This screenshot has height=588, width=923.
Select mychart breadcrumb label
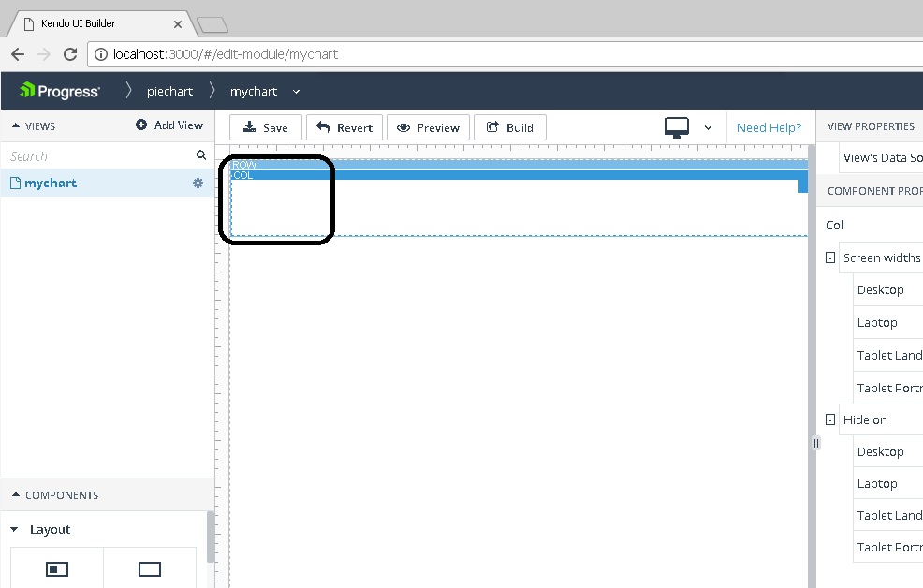(253, 91)
